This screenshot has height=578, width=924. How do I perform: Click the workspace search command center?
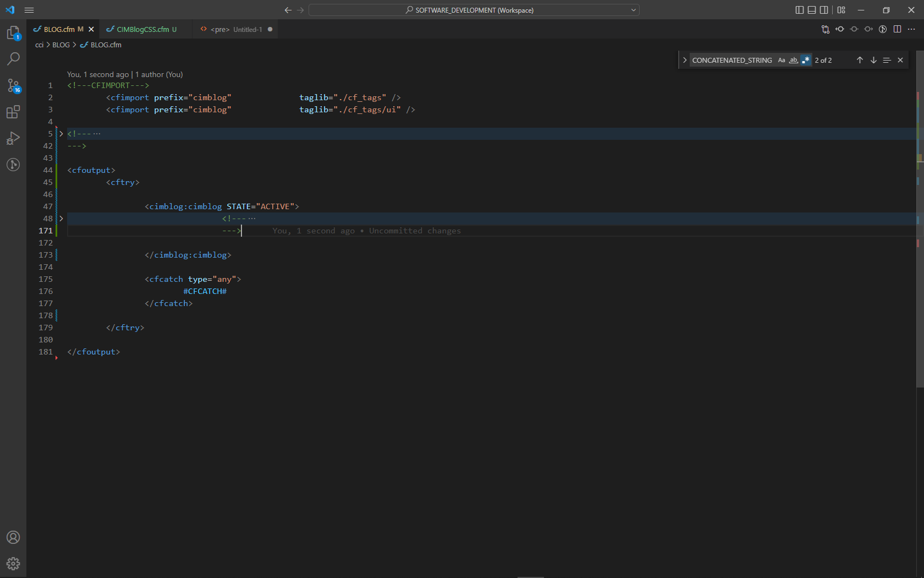coord(474,10)
